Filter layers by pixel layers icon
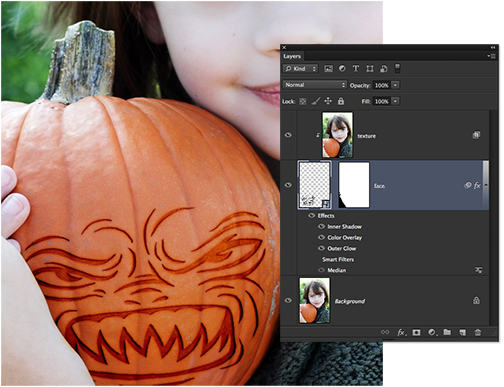 tap(328, 69)
